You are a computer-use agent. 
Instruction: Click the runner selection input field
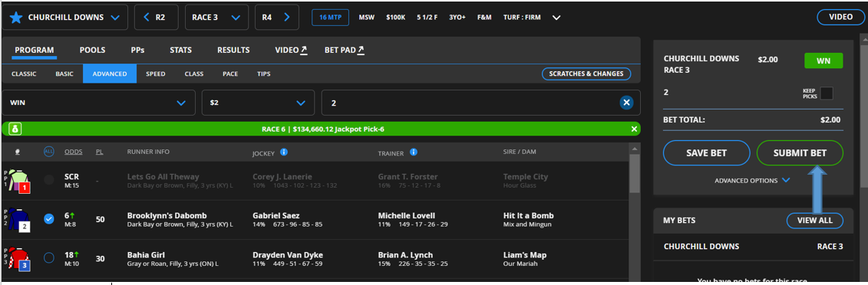pyautogui.click(x=480, y=103)
